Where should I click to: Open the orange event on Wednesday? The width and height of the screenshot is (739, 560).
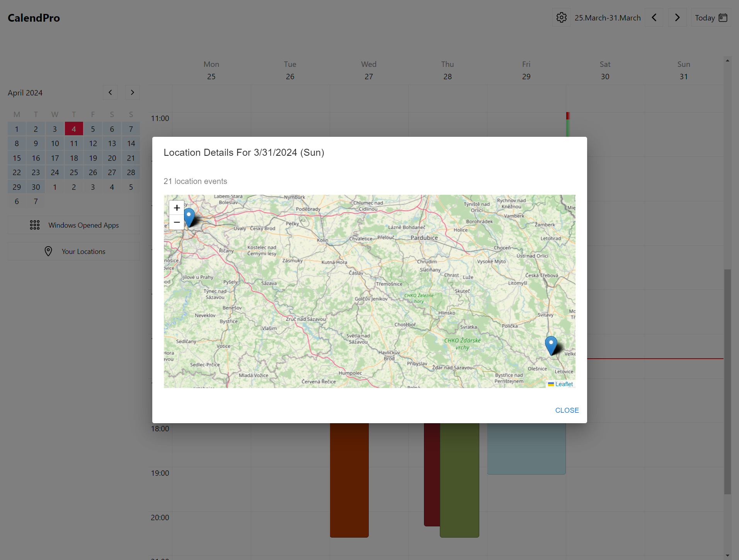tap(349, 480)
